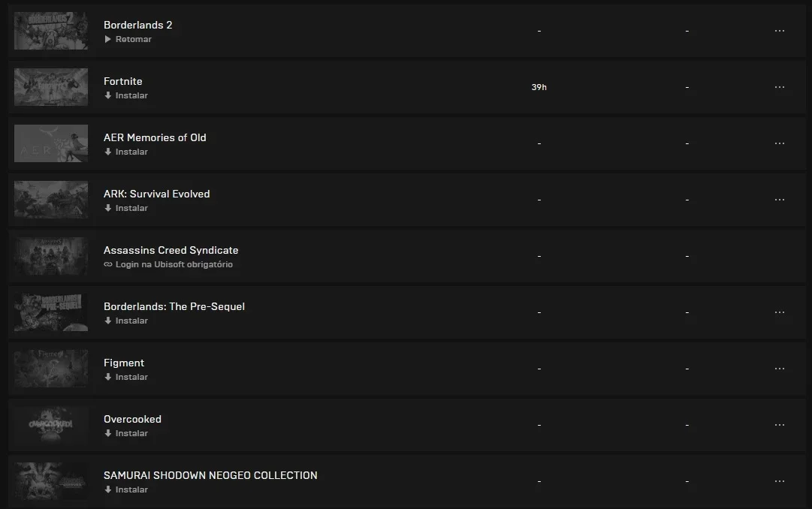Expand the more options menu for ARK: Survival Evolved
This screenshot has width=812, height=509.
pyautogui.click(x=780, y=200)
